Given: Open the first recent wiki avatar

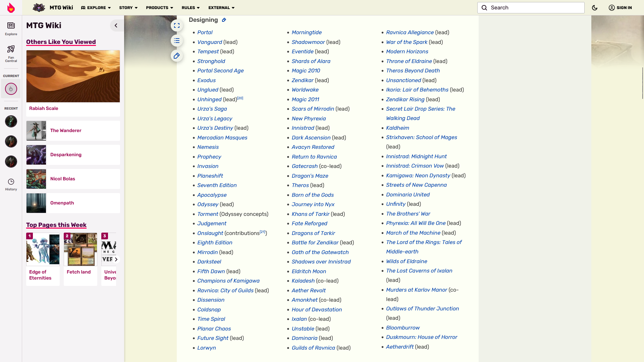Looking at the screenshot, I should pos(11,121).
